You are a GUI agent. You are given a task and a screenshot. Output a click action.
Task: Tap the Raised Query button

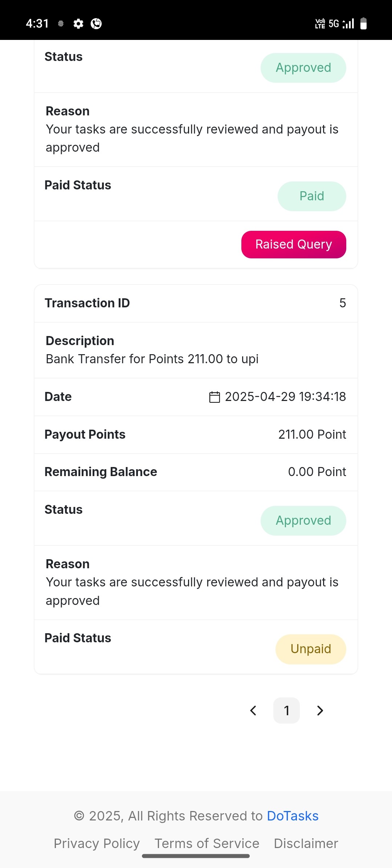[x=294, y=245]
